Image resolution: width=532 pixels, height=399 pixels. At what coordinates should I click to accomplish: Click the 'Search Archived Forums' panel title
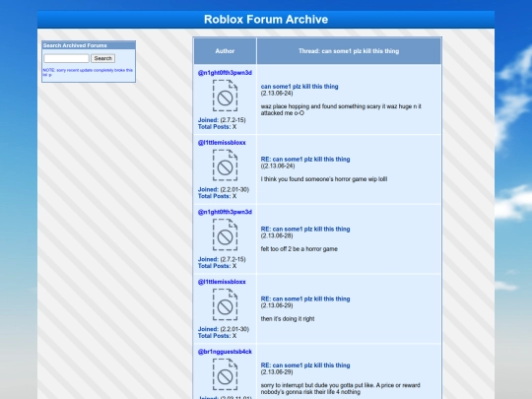pyautogui.click(x=75, y=45)
